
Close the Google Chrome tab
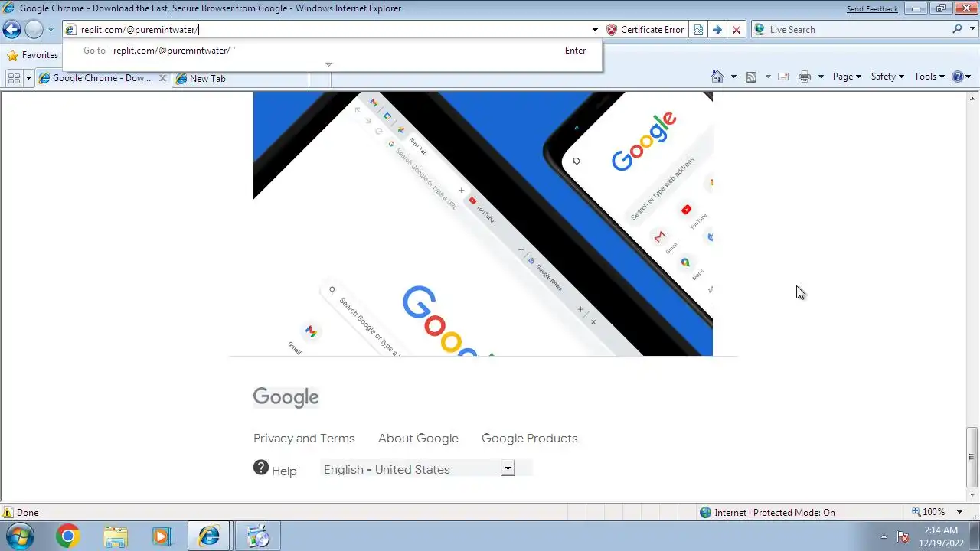point(162,78)
